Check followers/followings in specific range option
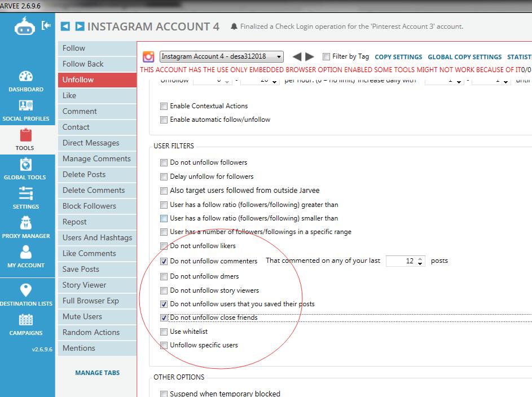Viewport: 532px width, 397px height. coord(164,232)
